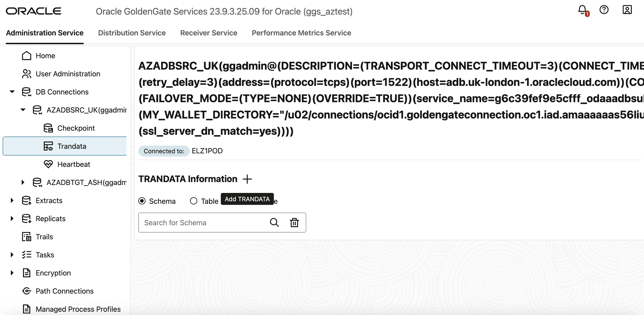Open the Heartbeat heart icon
Image resolution: width=644 pixels, height=315 pixels.
48,164
